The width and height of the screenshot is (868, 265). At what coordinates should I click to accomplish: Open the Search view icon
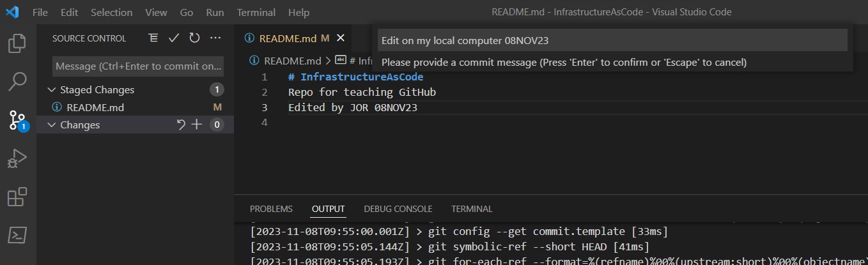click(17, 81)
